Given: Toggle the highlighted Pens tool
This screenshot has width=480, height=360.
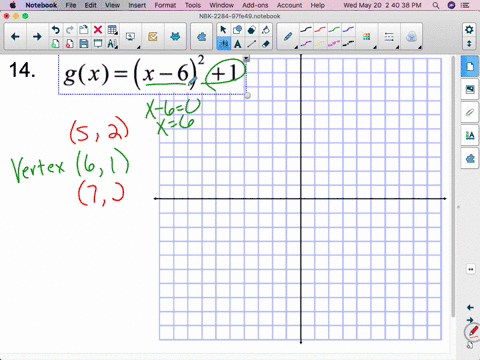Looking at the screenshot, I should point(223,44).
